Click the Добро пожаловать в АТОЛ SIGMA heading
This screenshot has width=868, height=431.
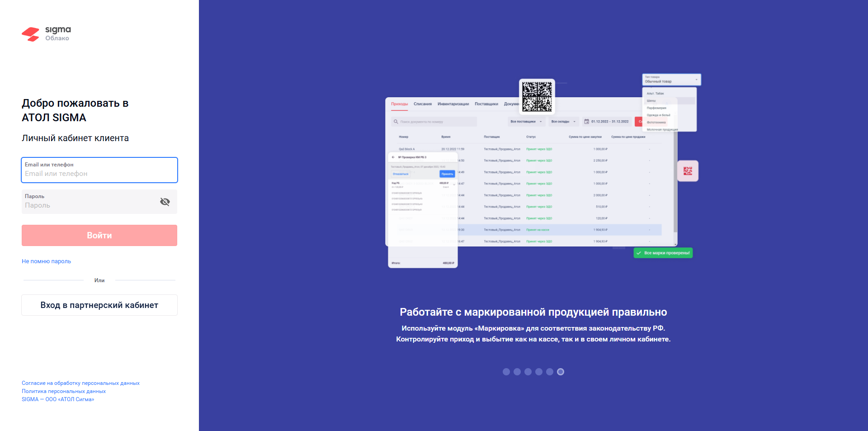pyautogui.click(x=75, y=110)
